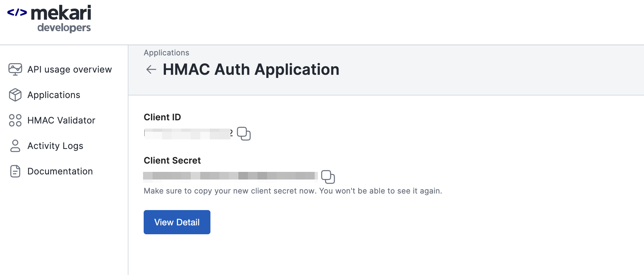This screenshot has height=275, width=644.
Task: Click the Applications breadcrumb link
Action: [166, 53]
